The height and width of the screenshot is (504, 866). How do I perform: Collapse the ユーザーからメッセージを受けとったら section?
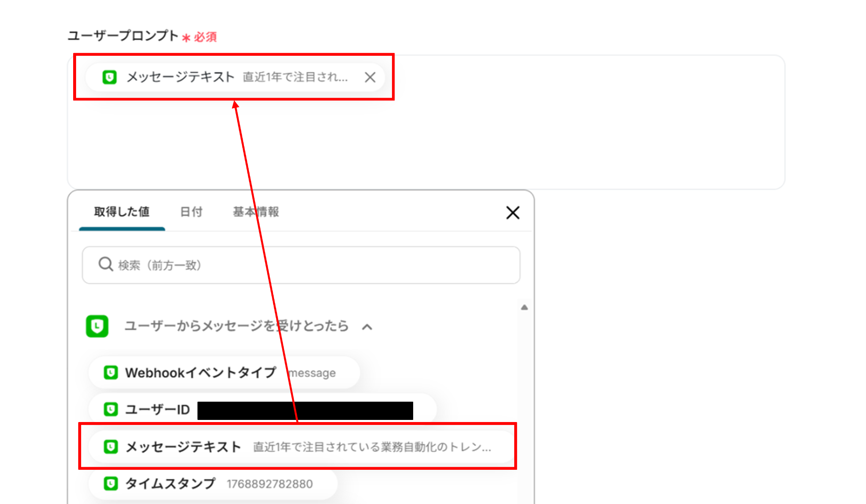click(x=367, y=327)
